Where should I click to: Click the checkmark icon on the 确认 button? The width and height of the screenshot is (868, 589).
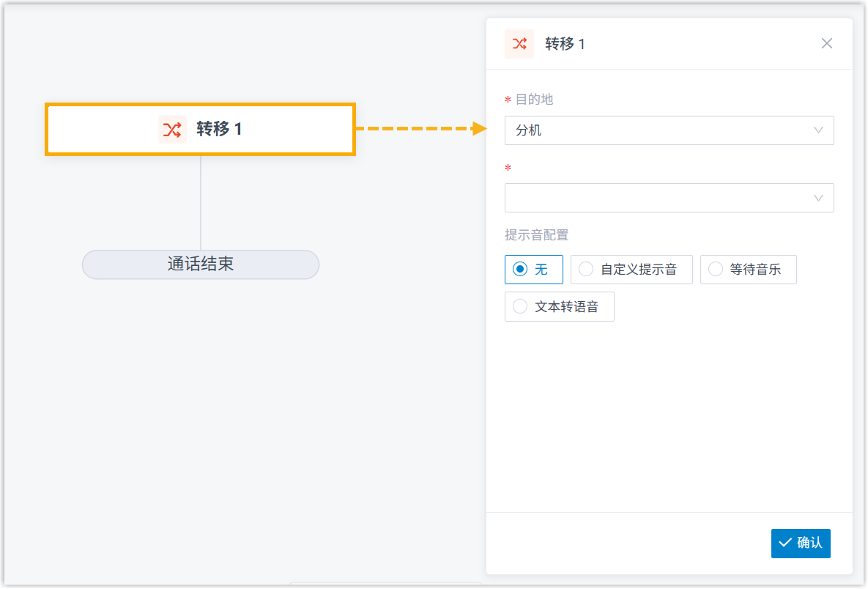pos(785,543)
